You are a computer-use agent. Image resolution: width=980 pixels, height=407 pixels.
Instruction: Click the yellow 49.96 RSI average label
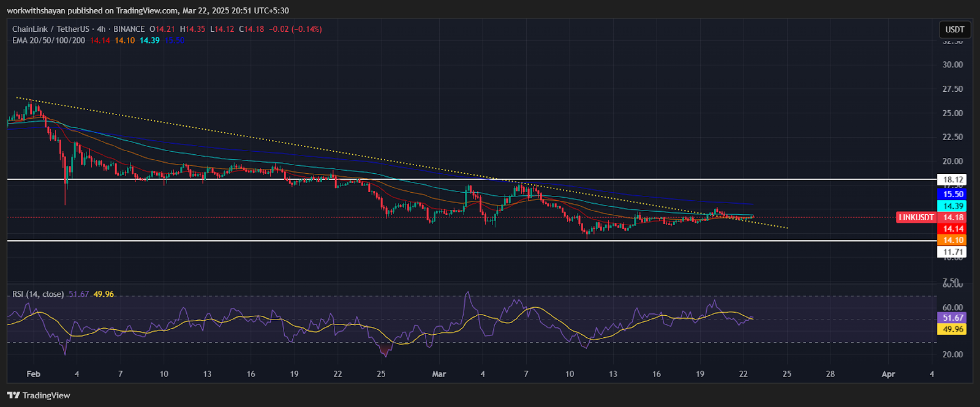953,329
